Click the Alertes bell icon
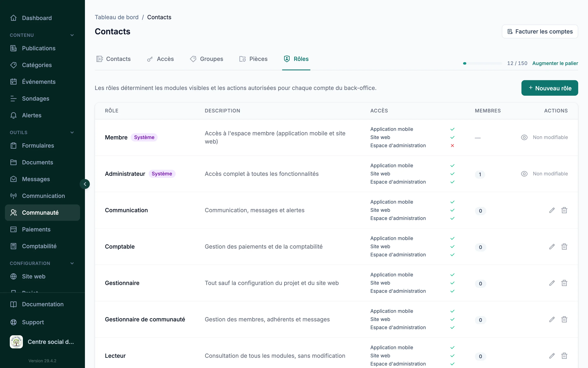Screen dimensions: 588x368 14,115
